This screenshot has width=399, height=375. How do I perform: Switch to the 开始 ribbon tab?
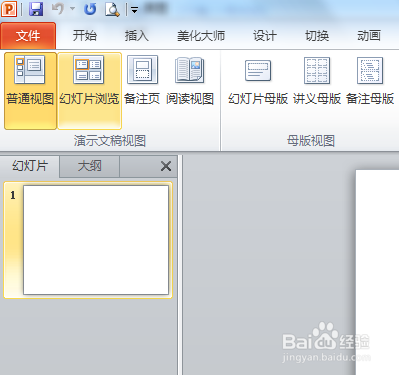click(x=85, y=36)
